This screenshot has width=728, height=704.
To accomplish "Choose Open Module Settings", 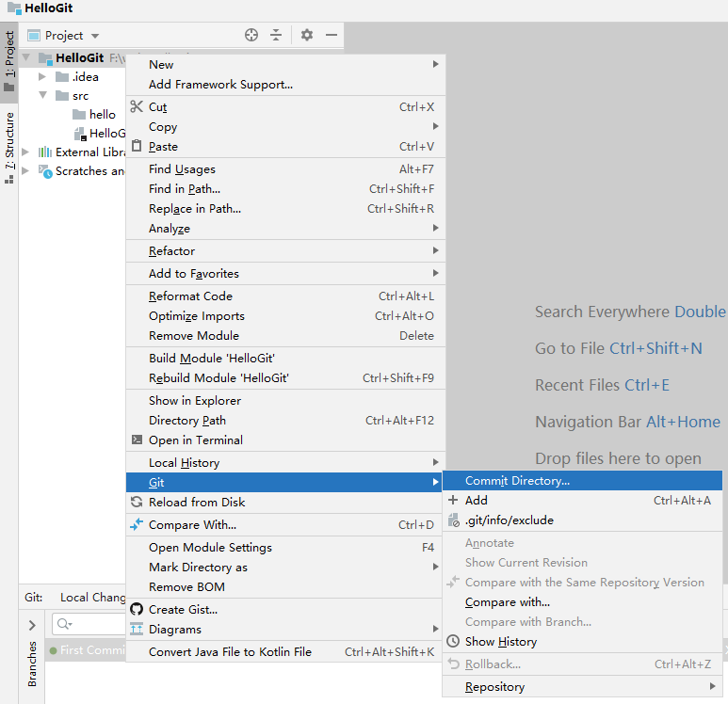I will pos(285,547).
